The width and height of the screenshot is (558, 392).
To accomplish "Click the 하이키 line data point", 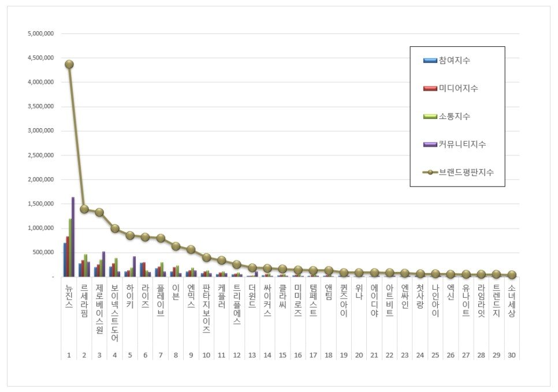I will pos(130,236).
